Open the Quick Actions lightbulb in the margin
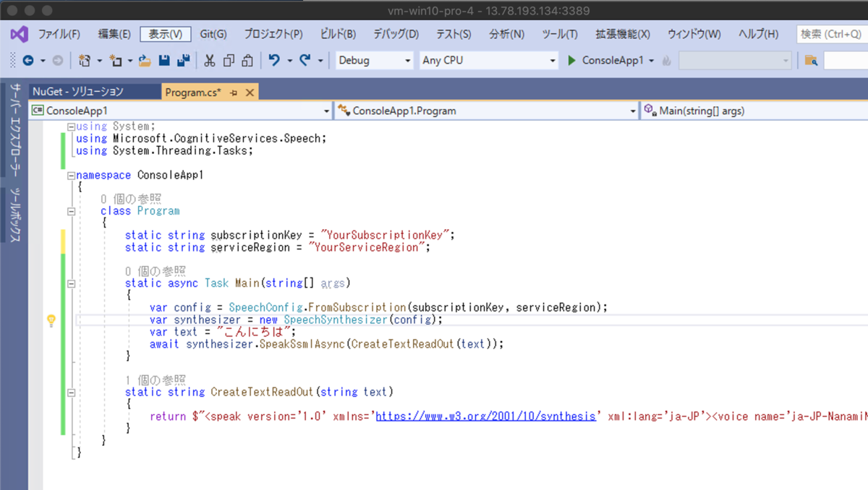Screen dimensions: 868x490 [x=51, y=319]
